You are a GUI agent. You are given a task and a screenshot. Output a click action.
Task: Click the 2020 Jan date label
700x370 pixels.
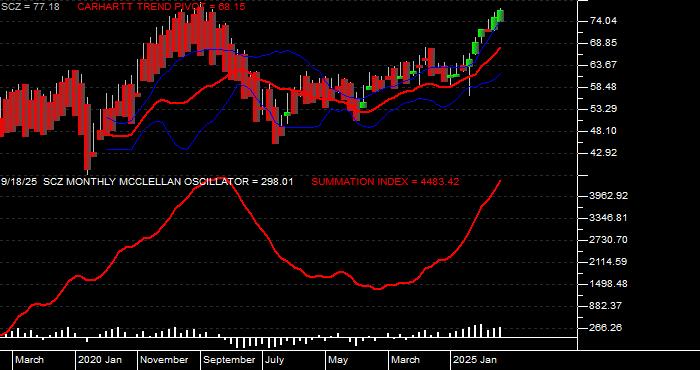(100, 360)
